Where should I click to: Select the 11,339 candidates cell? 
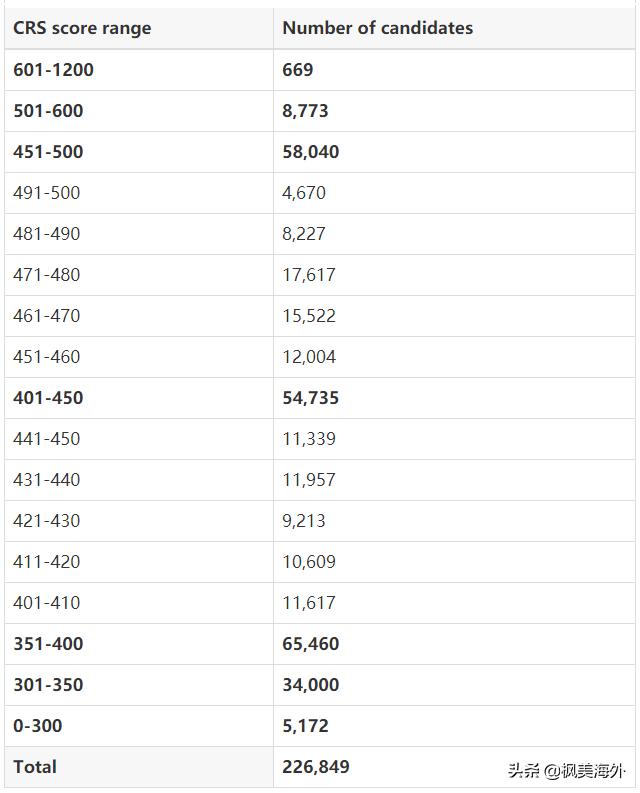[x=308, y=439]
